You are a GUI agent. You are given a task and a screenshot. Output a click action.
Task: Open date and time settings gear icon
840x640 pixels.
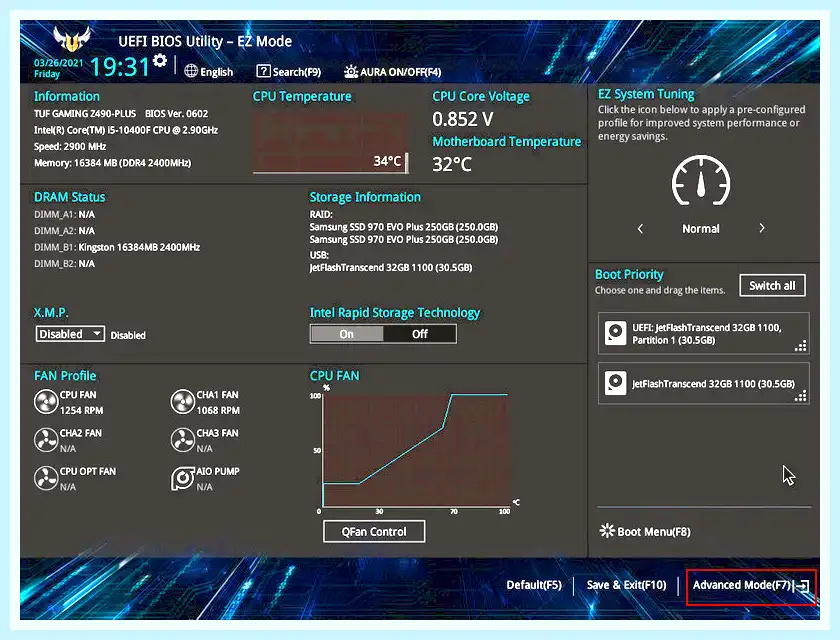pyautogui.click(x=160, y=61)
